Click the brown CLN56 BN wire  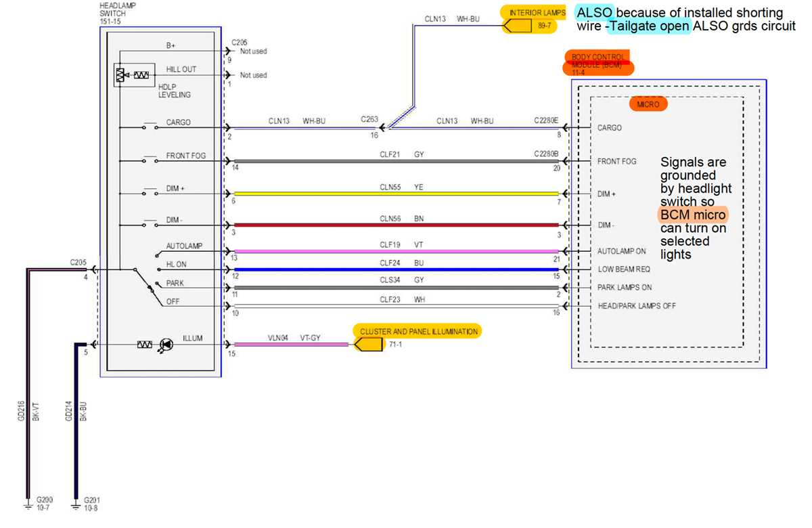pyautogui.click(x=396, y=225)
